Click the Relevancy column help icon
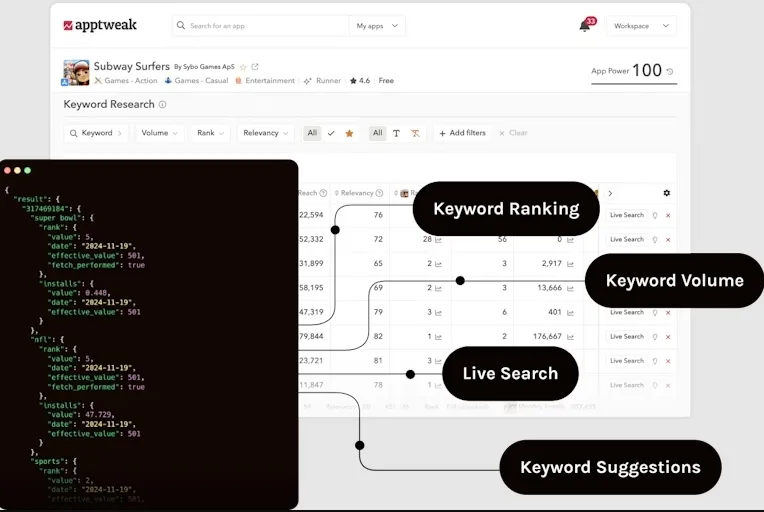 380,193
